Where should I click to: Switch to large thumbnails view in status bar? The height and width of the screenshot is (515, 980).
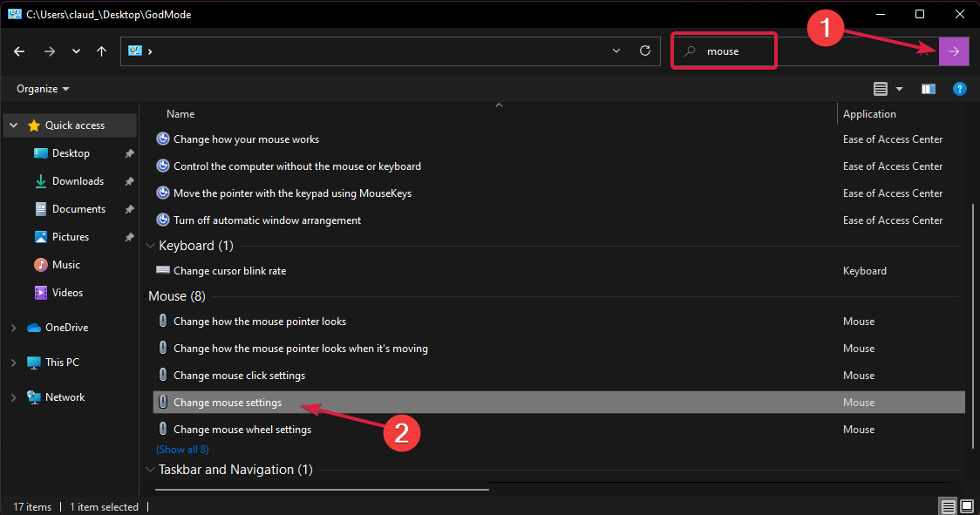pos(966,506)
